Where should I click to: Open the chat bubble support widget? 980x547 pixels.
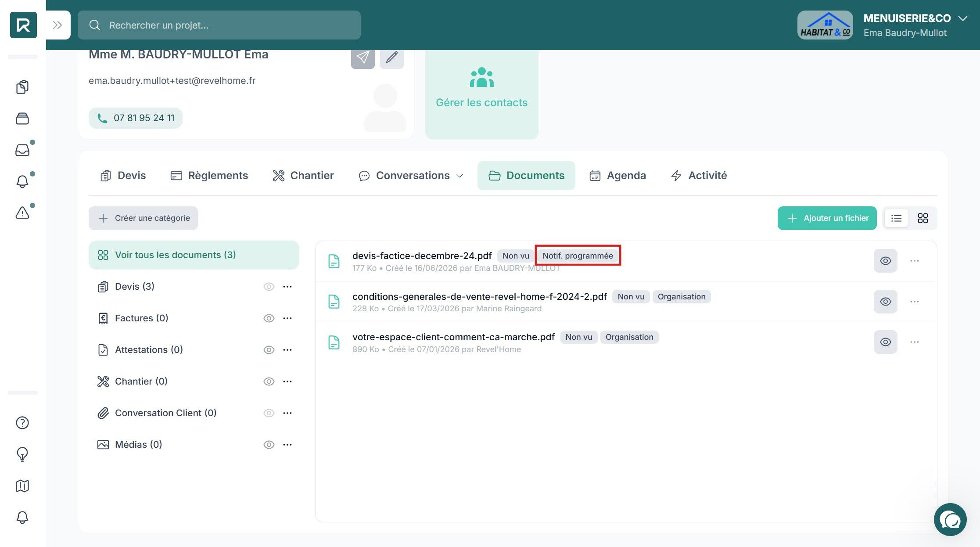coord(950,520)
